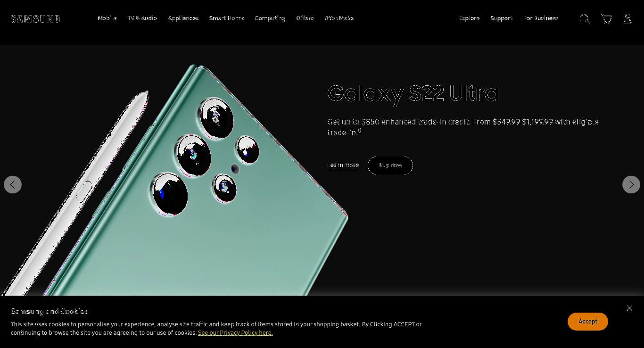
Task: Expand the Computing navigation menu
Action: [x=270, y=18]
